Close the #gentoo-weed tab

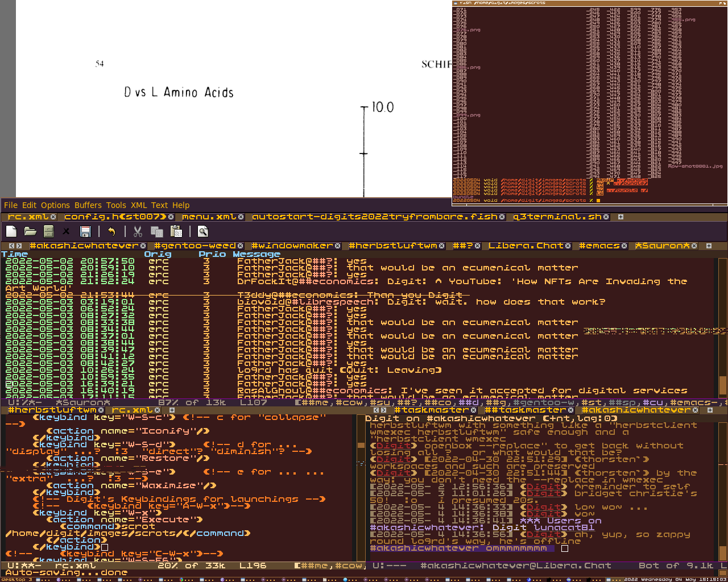pyautogui.click(x=241, y=246)
